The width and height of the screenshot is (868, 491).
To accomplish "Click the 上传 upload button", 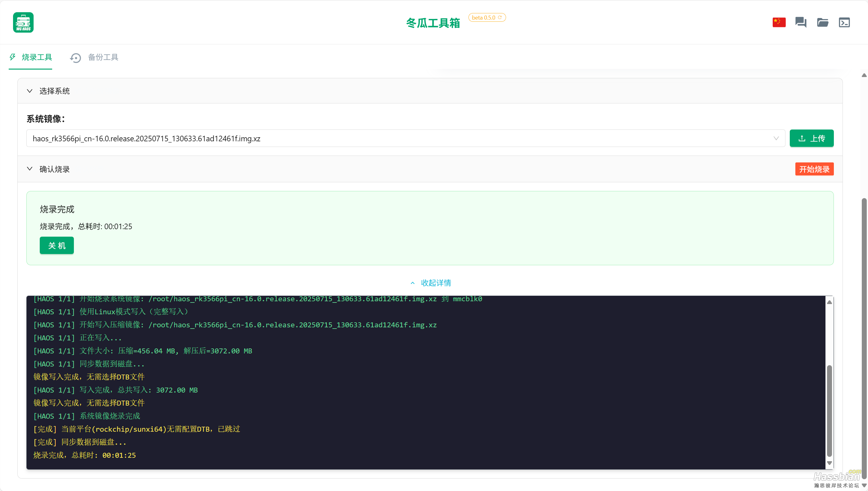I will tap(811, 138).
